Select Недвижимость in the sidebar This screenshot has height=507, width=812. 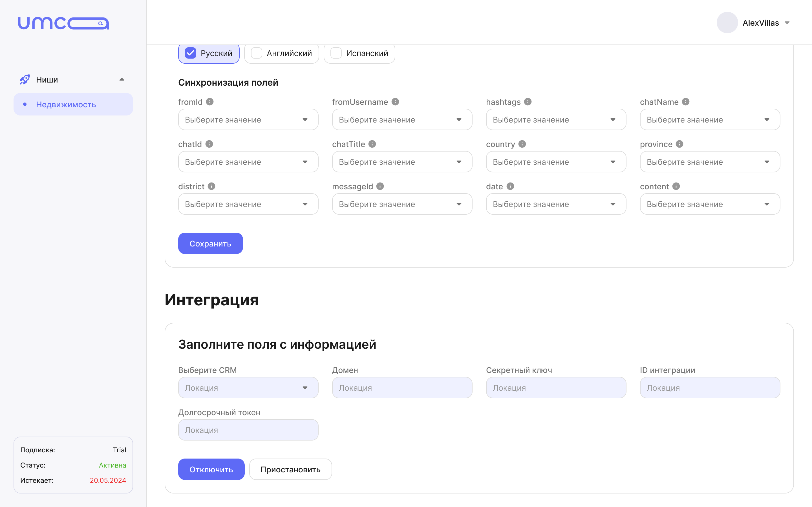[x=66, y=104]
